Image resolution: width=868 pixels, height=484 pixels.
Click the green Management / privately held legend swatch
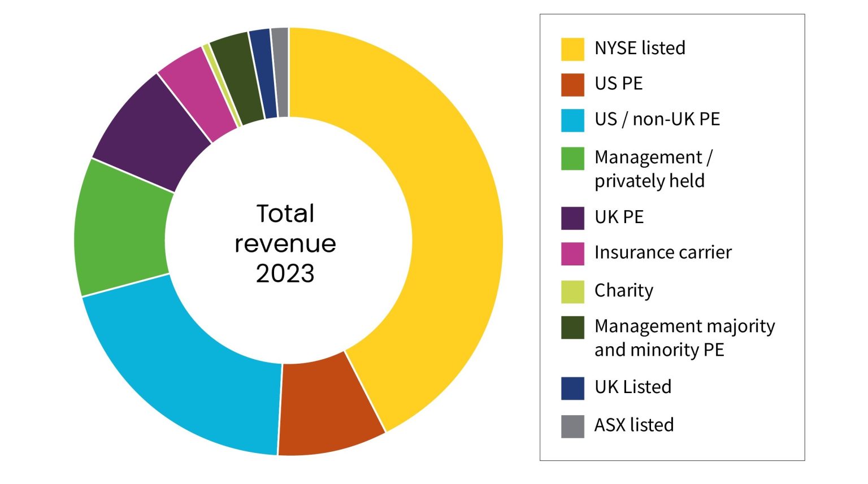tap(572, 159)
